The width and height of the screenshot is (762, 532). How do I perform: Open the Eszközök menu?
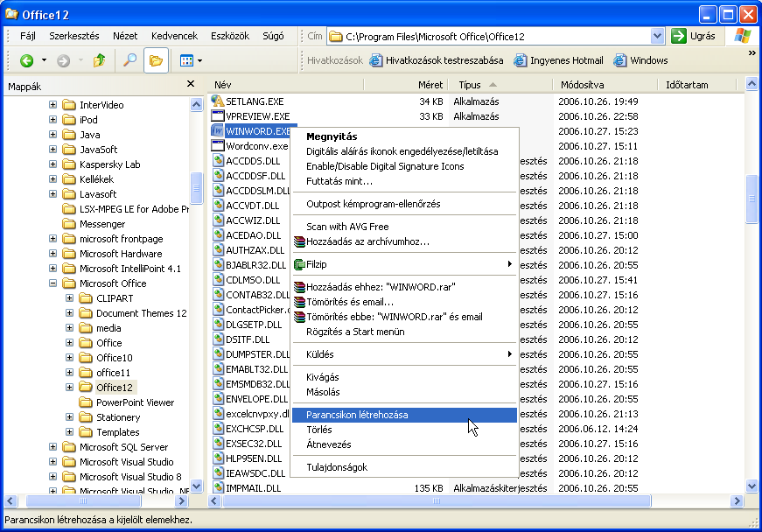coord(230,36)
